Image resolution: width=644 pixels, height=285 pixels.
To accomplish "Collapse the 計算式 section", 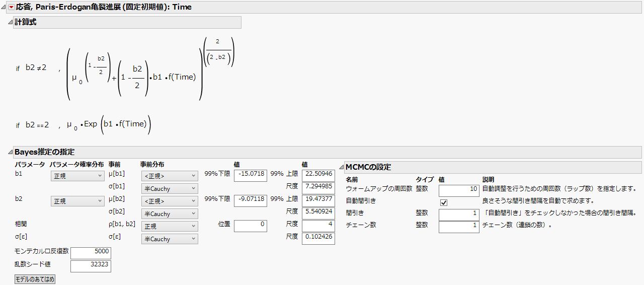I will click(10, 23).
